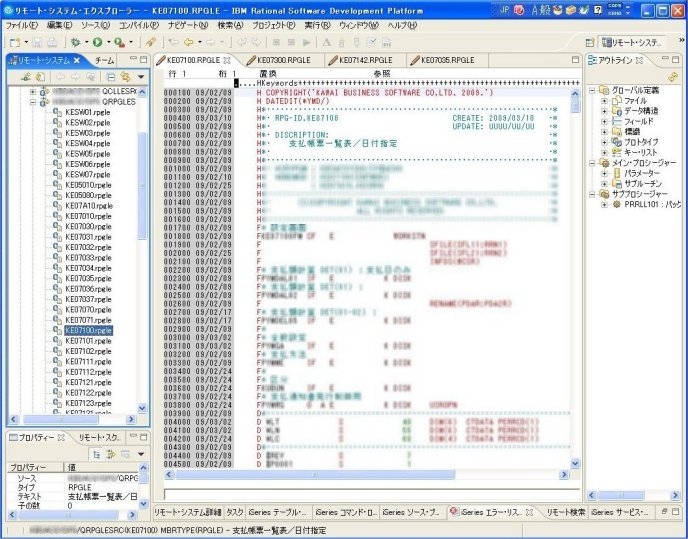
Task: Click the green Run toolbar icon
Action: pyautogui.click(x=98, y=42)
